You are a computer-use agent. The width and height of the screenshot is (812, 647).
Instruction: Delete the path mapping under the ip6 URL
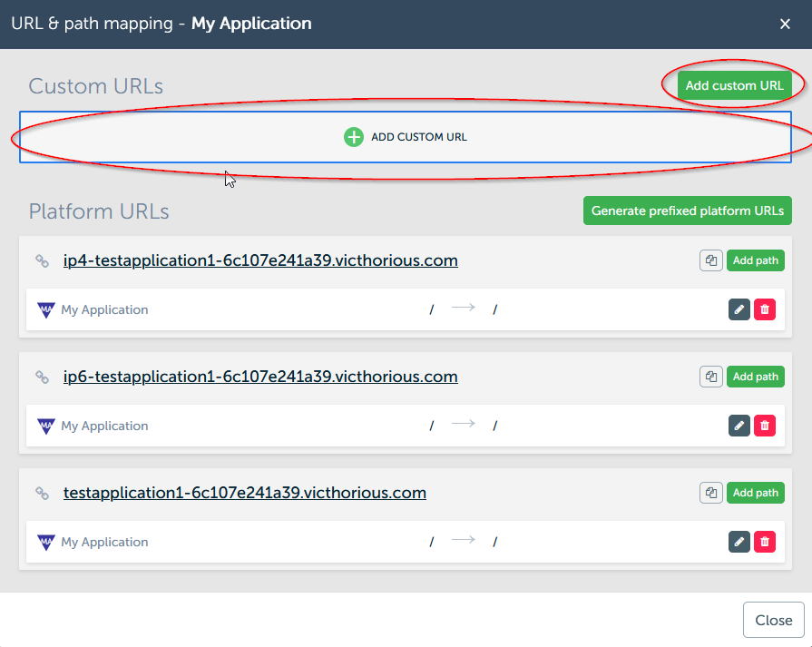pyautogui.click(x=765, y=426)
